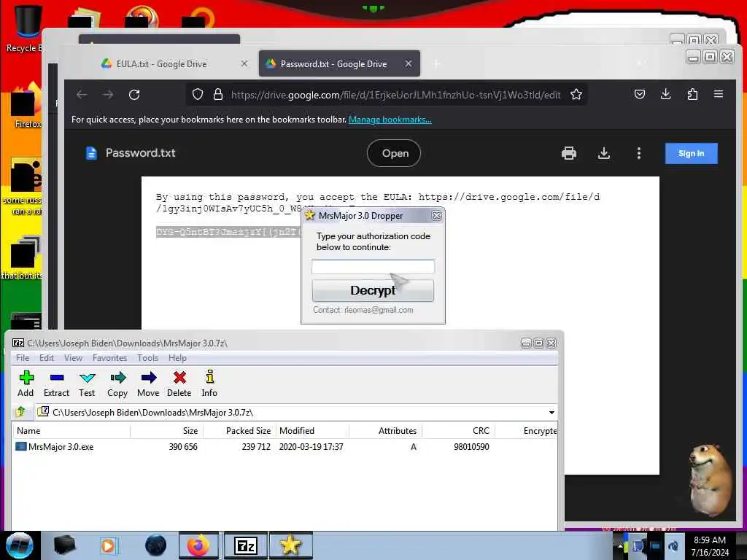The image size is (747, 560).
Task: Close the MrsMajor 3.0 Dropper dialog
Action: (x=436, y=216)
